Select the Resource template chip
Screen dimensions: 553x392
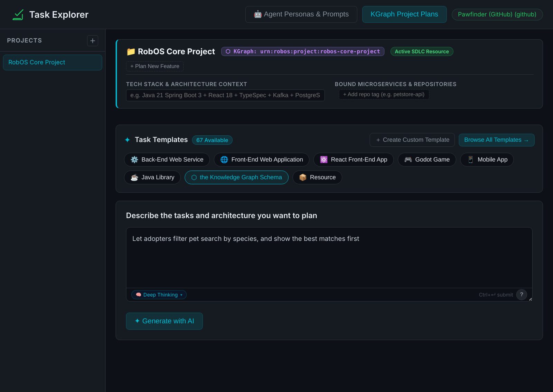tap(317, 178)
